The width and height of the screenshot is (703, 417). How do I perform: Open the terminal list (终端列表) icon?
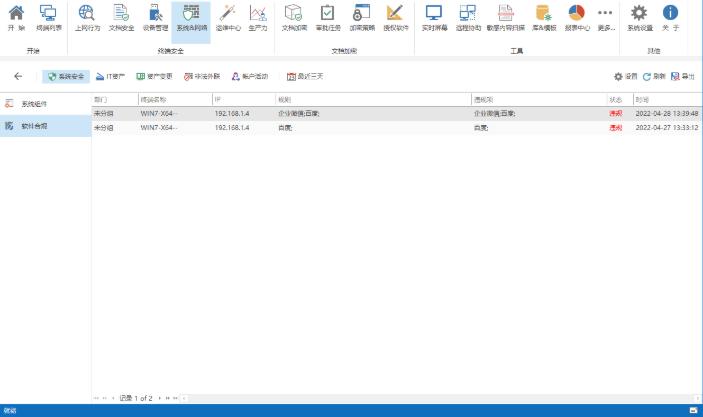point(47,17)
